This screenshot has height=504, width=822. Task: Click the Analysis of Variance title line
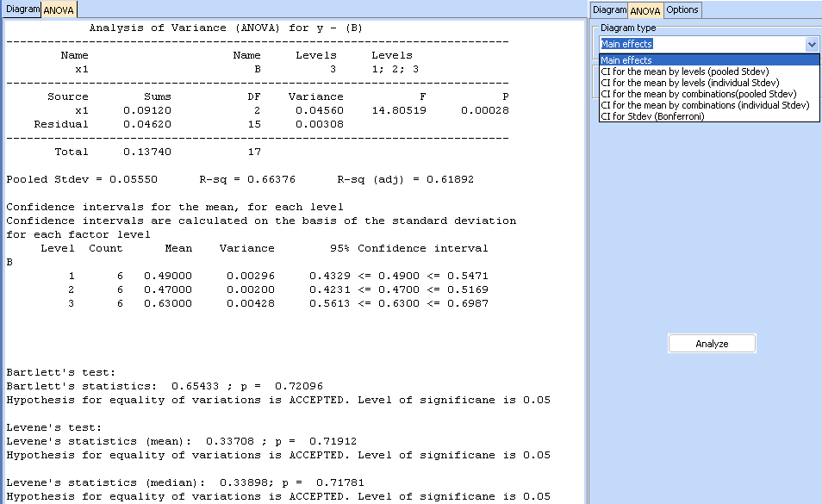pos(226,28)
